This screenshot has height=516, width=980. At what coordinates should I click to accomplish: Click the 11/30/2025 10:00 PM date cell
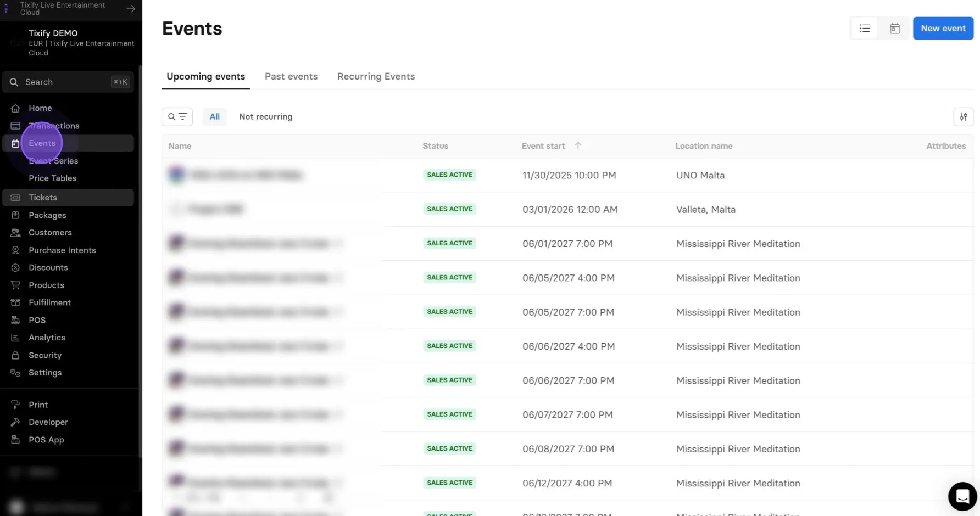pos(569,175)
